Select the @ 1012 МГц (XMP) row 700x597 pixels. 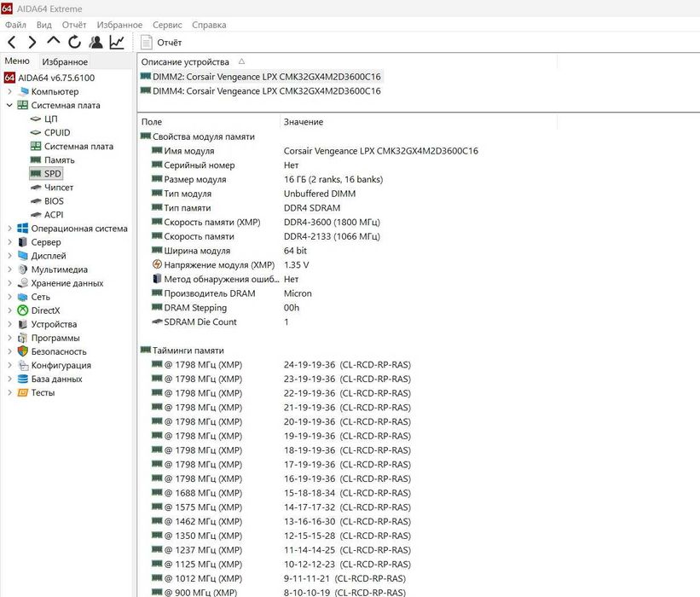(279, 579)
